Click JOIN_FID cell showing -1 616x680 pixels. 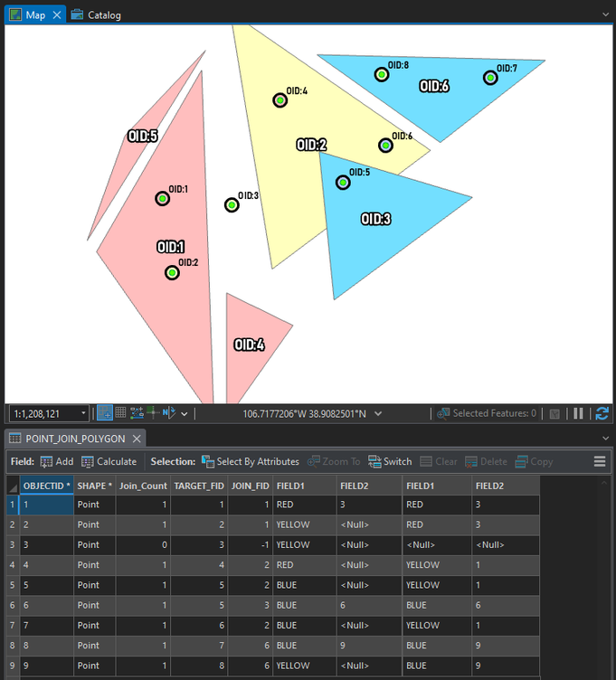pyautogui.click(x=251, y=544)
